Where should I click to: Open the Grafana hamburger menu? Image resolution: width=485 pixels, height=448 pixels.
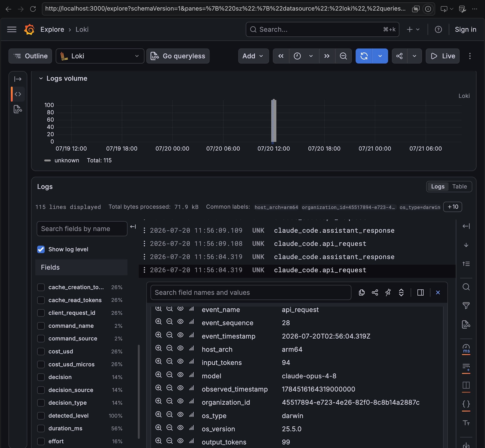pos(12,29)
